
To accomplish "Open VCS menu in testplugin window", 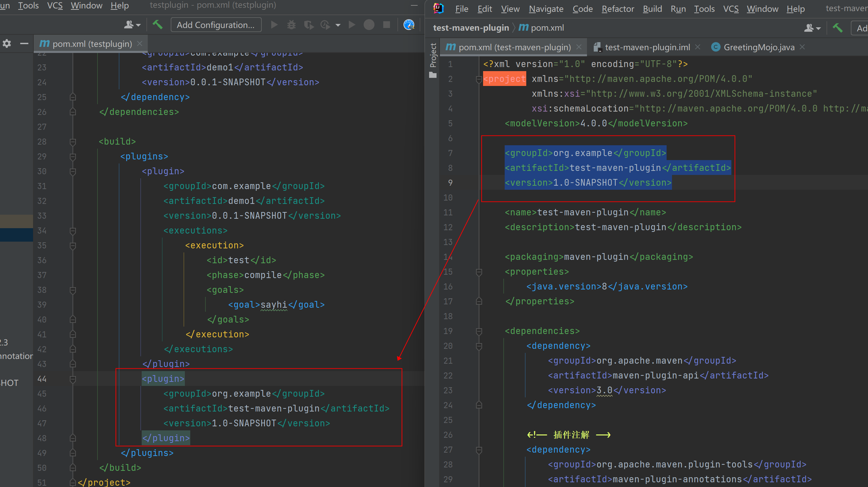I will (x=55, y=5).
